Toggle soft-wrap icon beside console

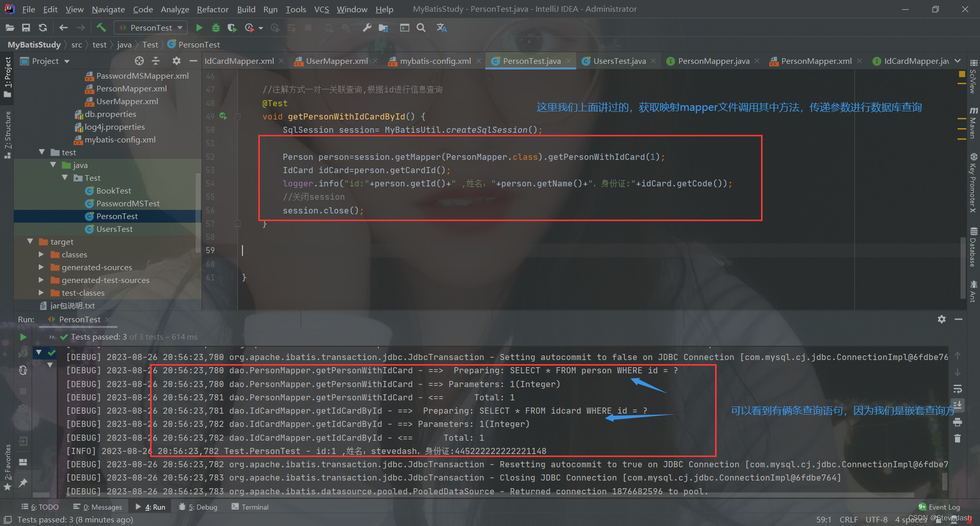pos(958,389)
